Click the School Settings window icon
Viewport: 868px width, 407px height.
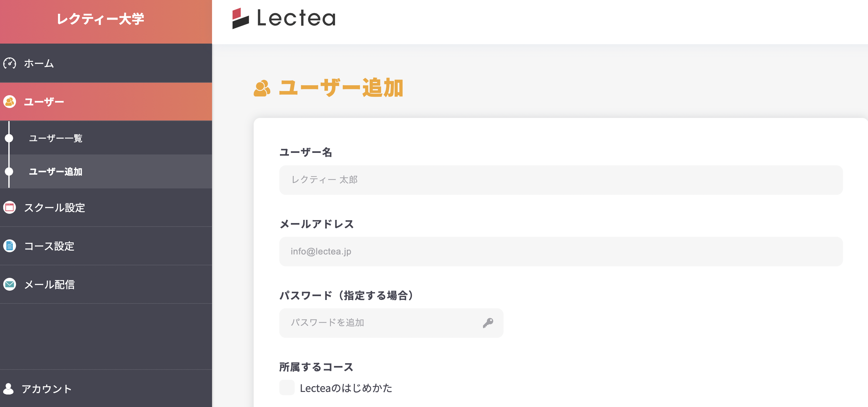pyautogui.click(x=9, y=207)
